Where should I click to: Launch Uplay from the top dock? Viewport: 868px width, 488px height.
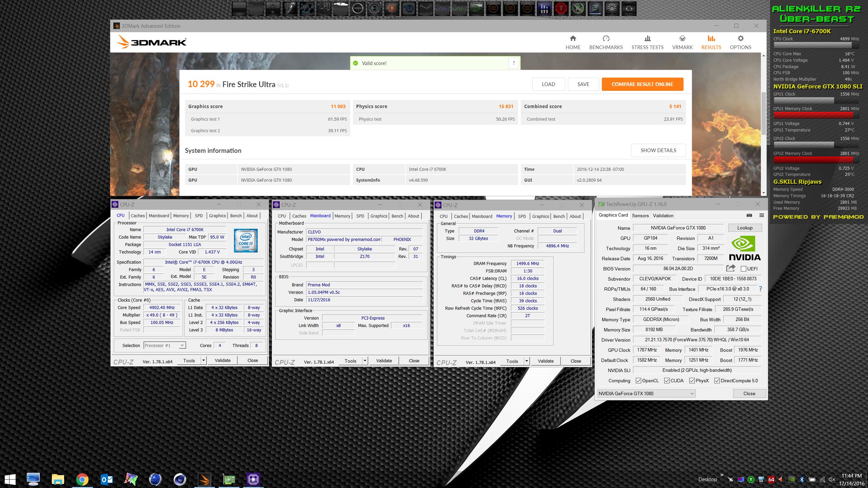(x=409, y=8)
